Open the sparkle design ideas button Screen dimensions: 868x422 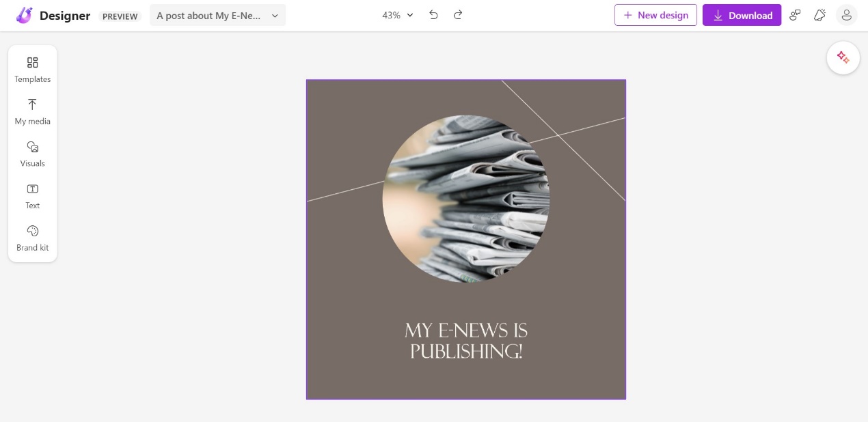pyautogui.click(x=843, y=58)
